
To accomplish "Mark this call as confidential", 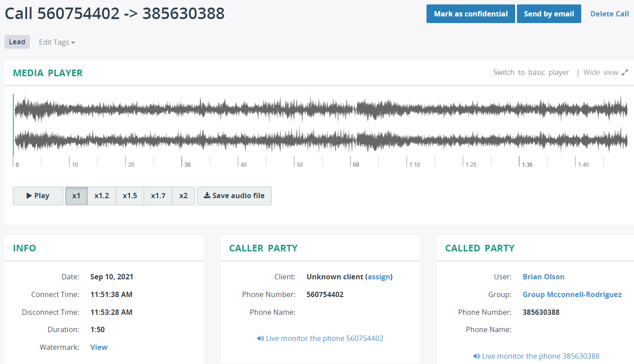I will 470,13.
